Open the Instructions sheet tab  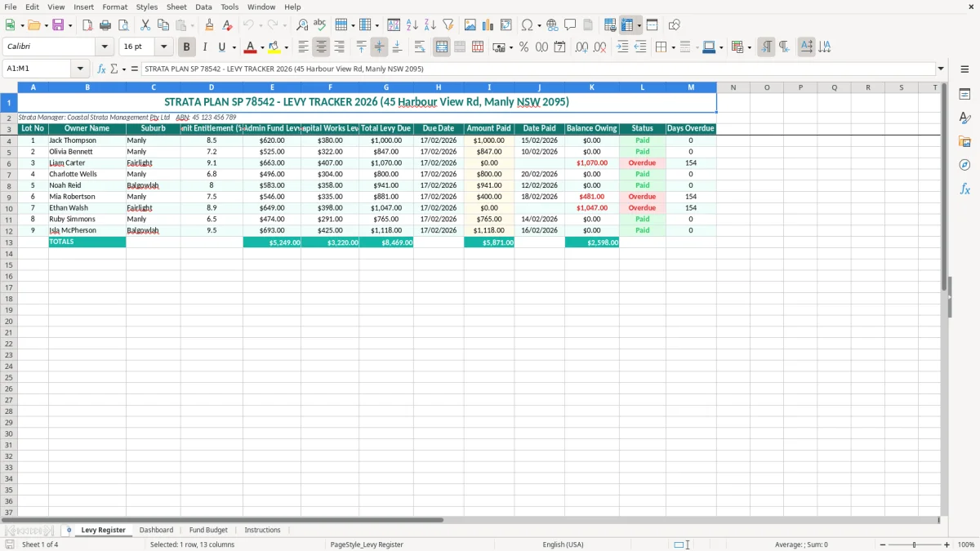pos(262,531)
